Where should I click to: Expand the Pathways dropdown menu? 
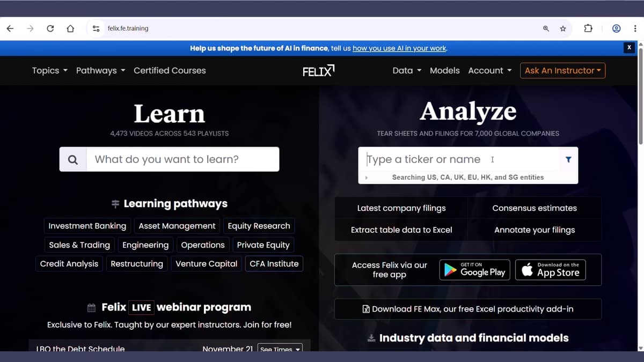pos(100,70)
